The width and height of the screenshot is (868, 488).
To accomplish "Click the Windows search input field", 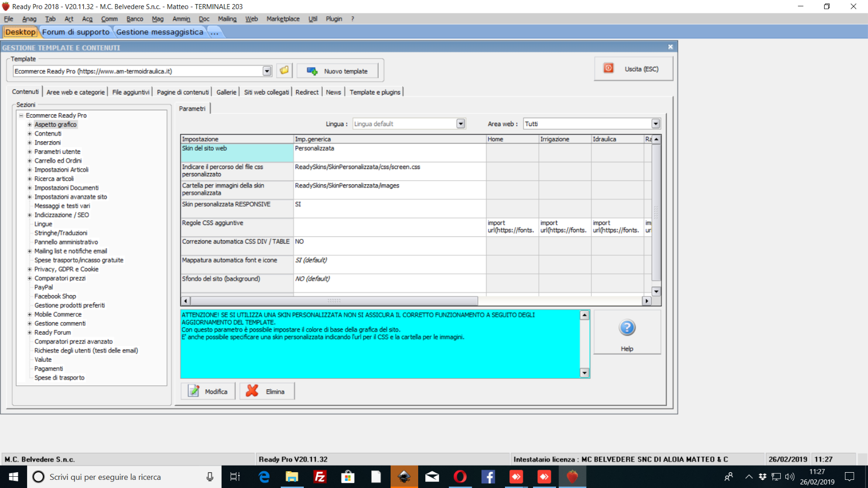I will coord(124,477).
